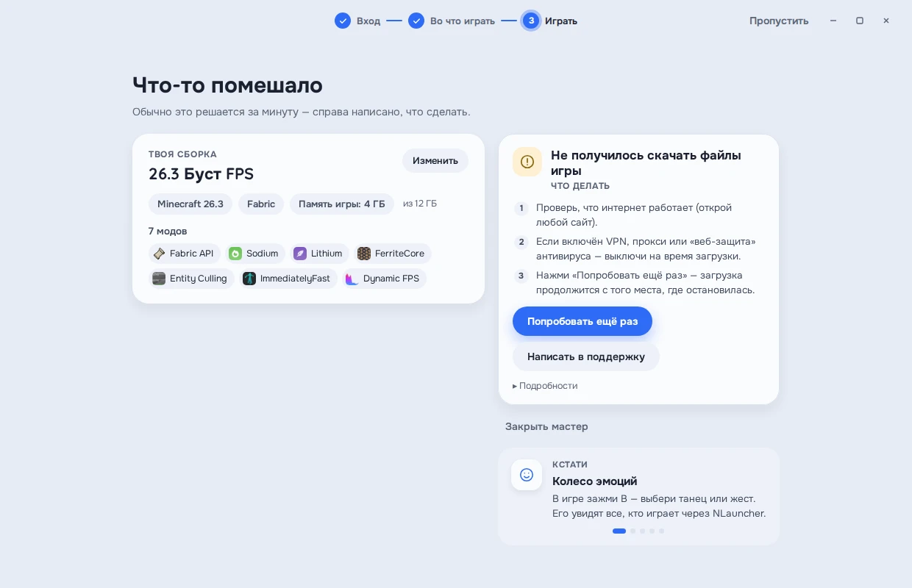Image resolution: width=912 pixels, height=588 pixels.
Task: Select the second carousel dot indicator
Action: pos(633,531)
